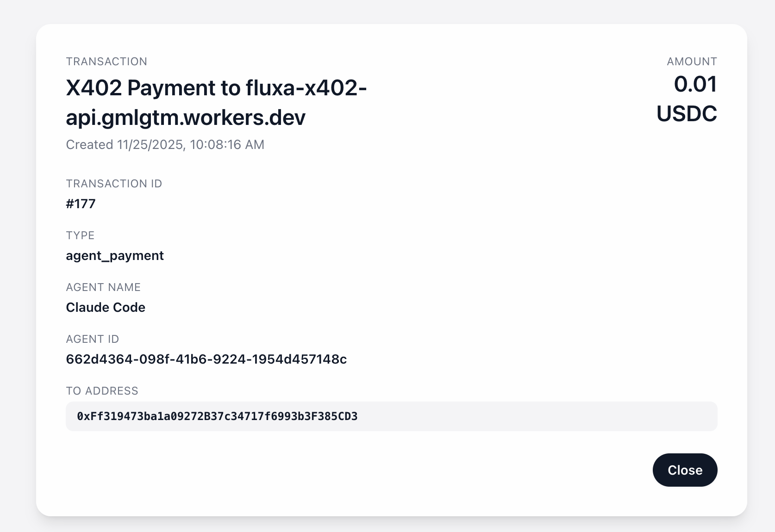Click the USDC currency label
This screenshot has width=775, height=532.
(x=687, y=114)
